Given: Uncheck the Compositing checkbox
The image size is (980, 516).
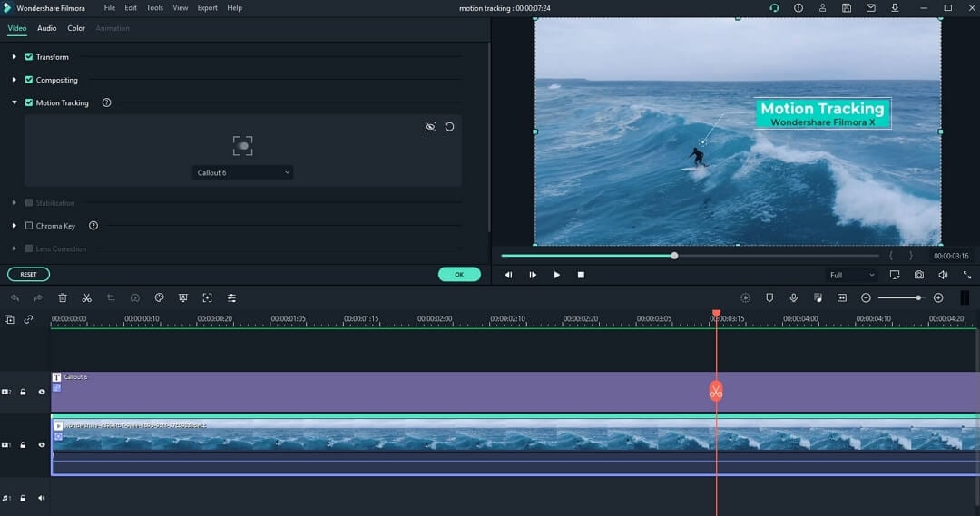Looking at the screenshot, I should point(29,80).
